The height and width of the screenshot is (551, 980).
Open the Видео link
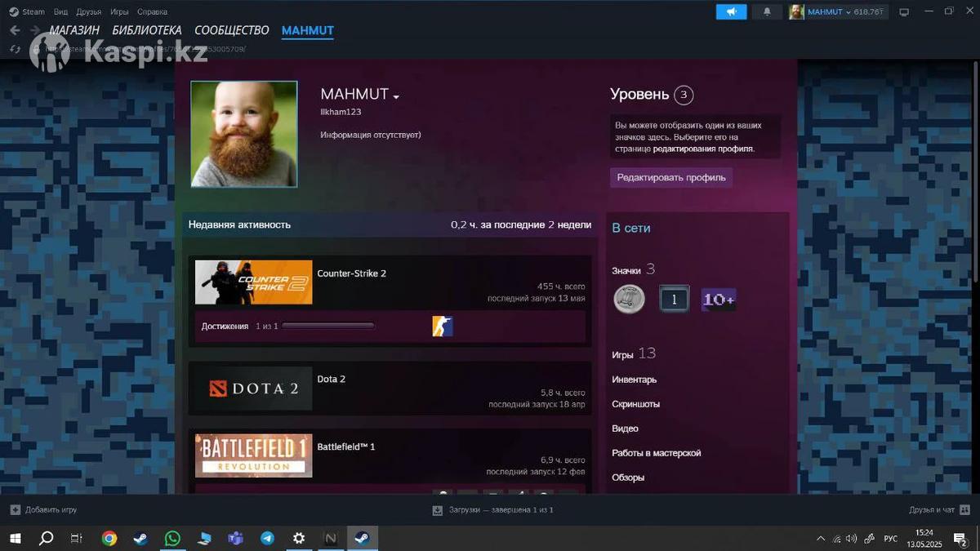click(x=626, y=429)
